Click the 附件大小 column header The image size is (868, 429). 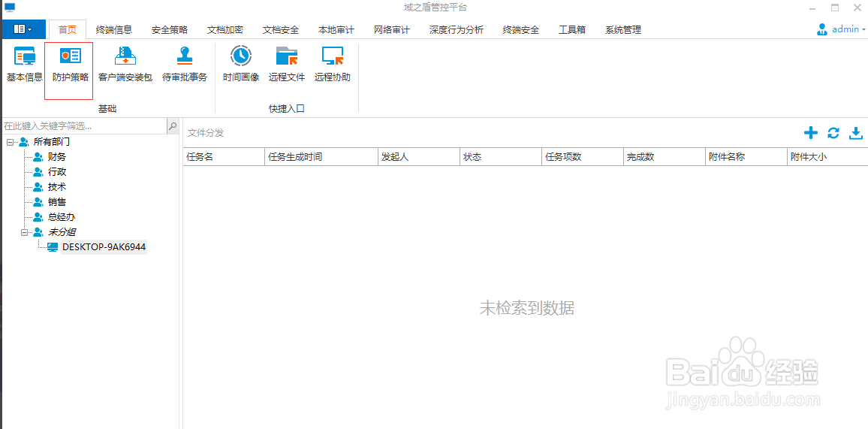pyautogui.click(x=827, y=157)
